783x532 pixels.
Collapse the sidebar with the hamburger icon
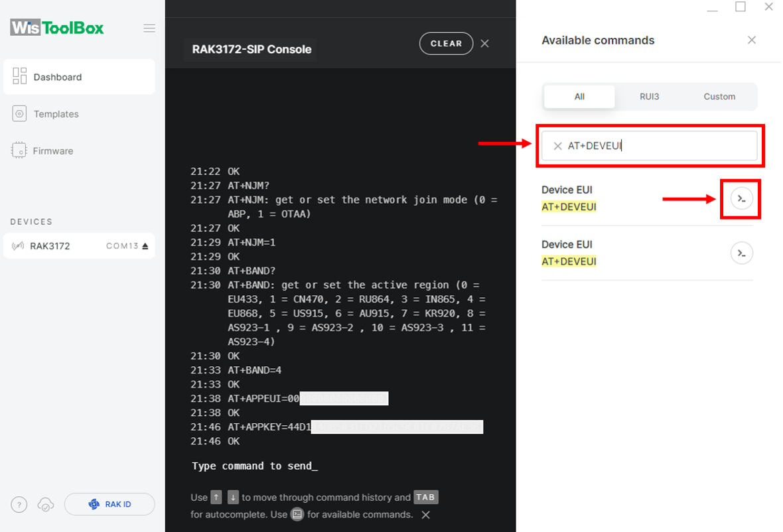click(x=149, y=28)
